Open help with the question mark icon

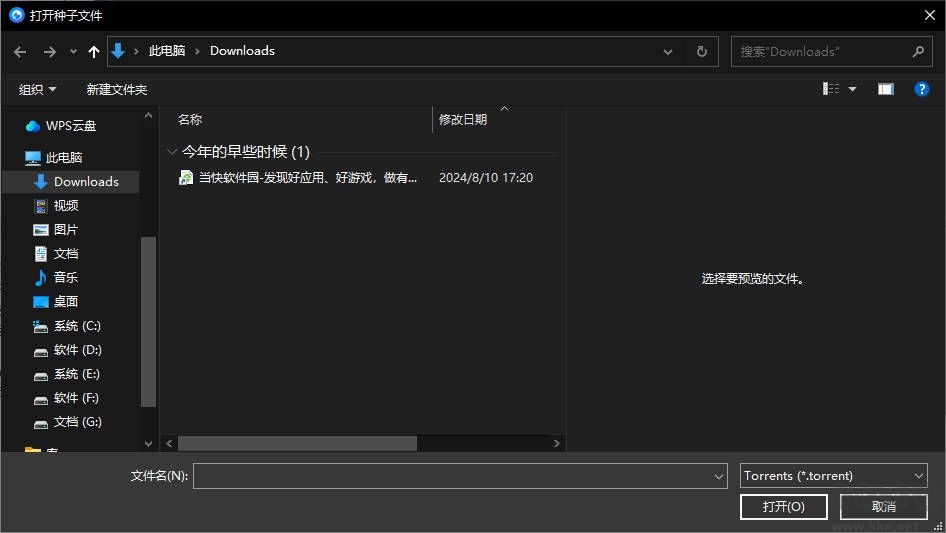921,89
